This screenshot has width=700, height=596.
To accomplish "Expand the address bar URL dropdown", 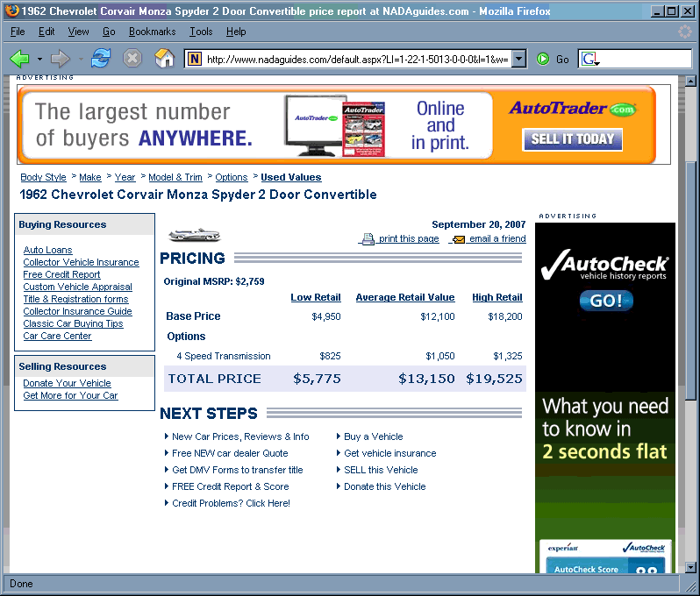I will pyautogui.click(x=518, y=59).
